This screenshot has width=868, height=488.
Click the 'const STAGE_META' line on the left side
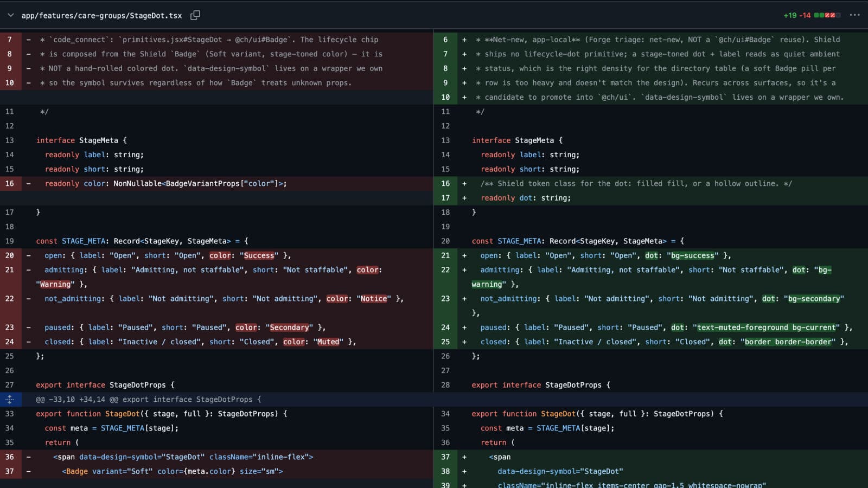click(x=142, y=241)
